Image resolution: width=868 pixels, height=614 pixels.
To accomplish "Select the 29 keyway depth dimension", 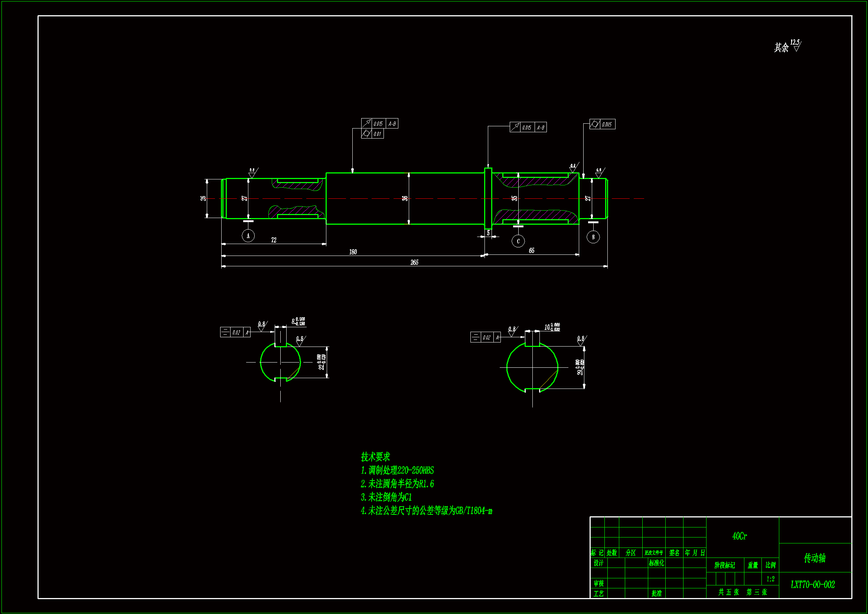I will click(x=580, y=367).
